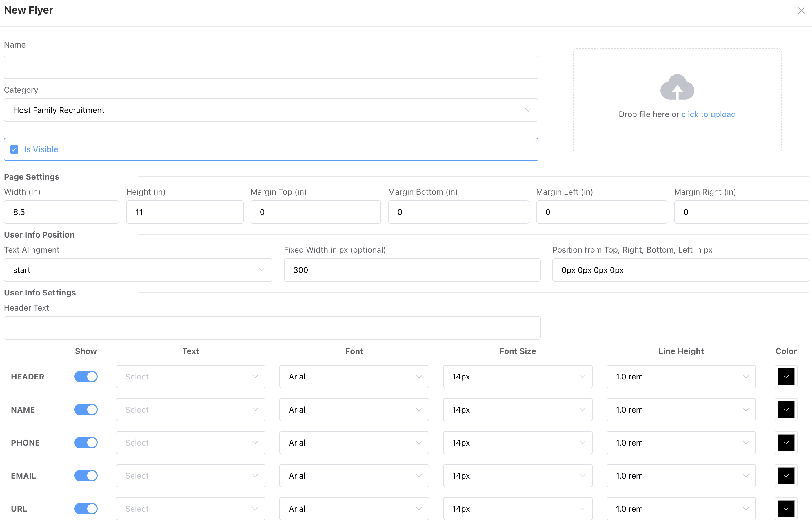Open NAME row Font dropdown

[x=354, y=410]
